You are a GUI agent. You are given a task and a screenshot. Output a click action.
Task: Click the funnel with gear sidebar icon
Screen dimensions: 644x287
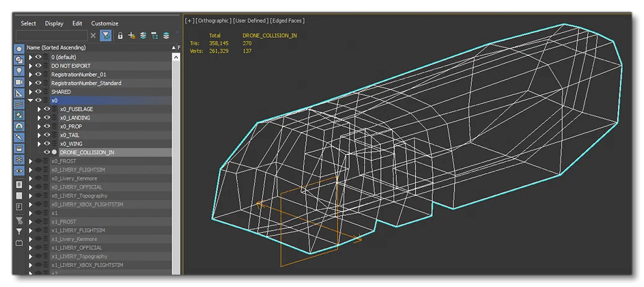pos(19,221)
